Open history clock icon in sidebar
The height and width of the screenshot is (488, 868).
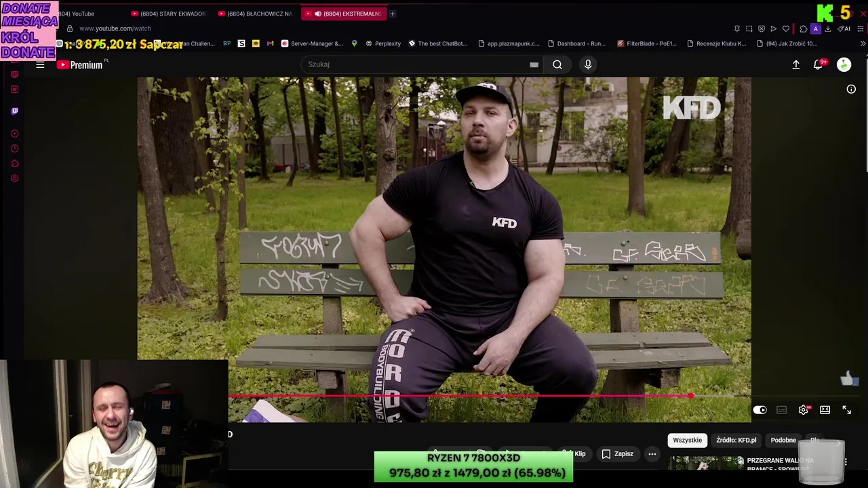click(14, 148)
